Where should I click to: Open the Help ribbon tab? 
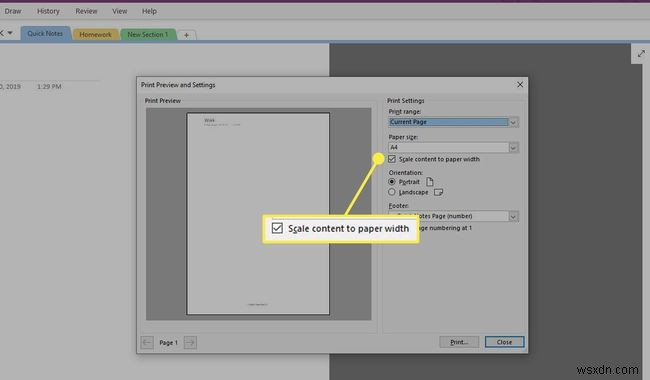click(149, 11)
